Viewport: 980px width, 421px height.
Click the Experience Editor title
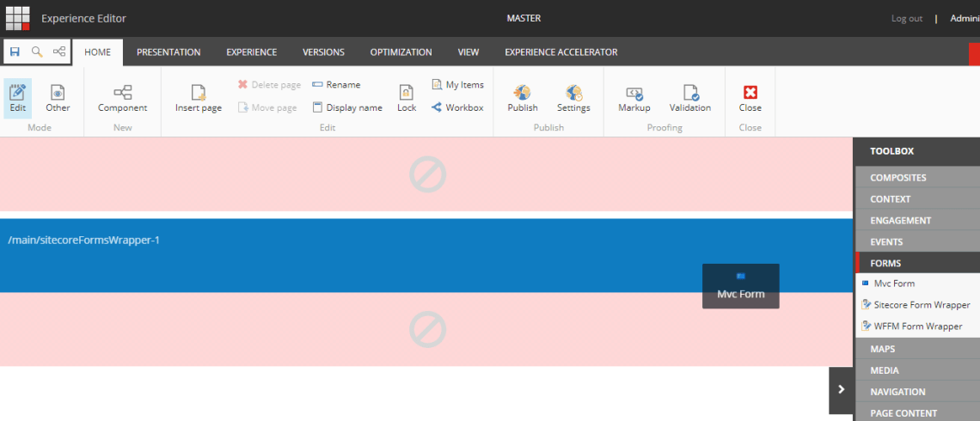tap(83, 18)
